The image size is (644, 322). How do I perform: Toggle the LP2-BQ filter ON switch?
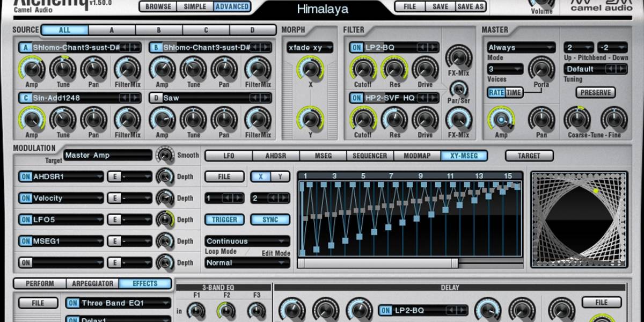357,47
